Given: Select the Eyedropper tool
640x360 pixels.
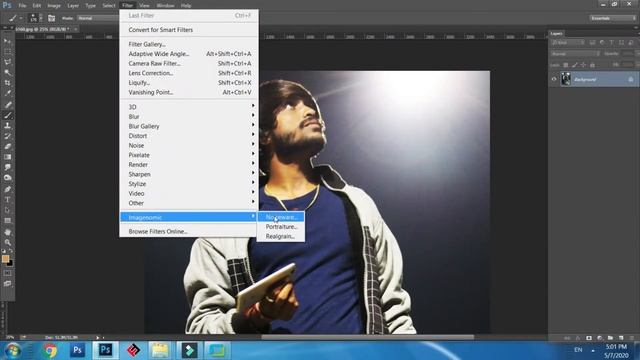Looking at the screenshot, I should 7,93.
